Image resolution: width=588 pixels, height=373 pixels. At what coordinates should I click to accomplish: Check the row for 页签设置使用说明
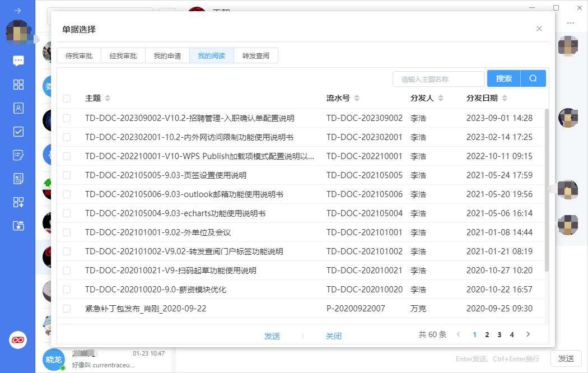click(x=67, y=175)
